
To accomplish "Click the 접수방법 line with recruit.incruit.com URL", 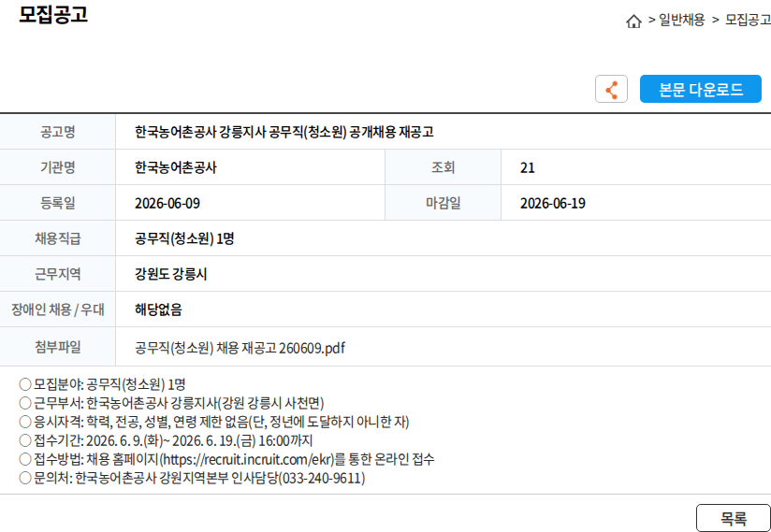I will pyautogui.click(x=226, y=459).
